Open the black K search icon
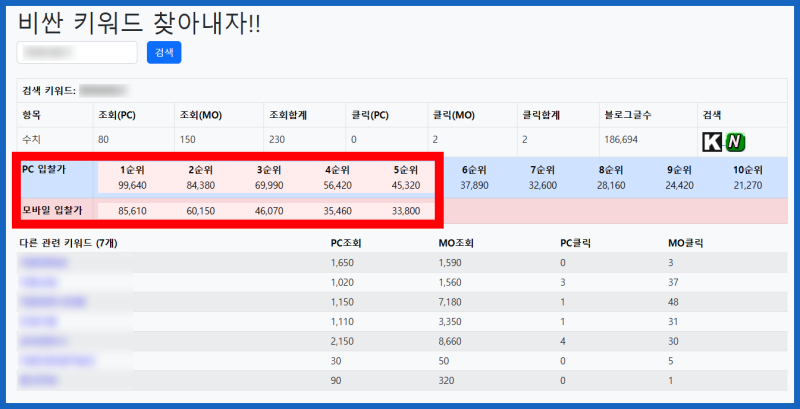This screenshot has width=800, height=409. coord(712,142)
